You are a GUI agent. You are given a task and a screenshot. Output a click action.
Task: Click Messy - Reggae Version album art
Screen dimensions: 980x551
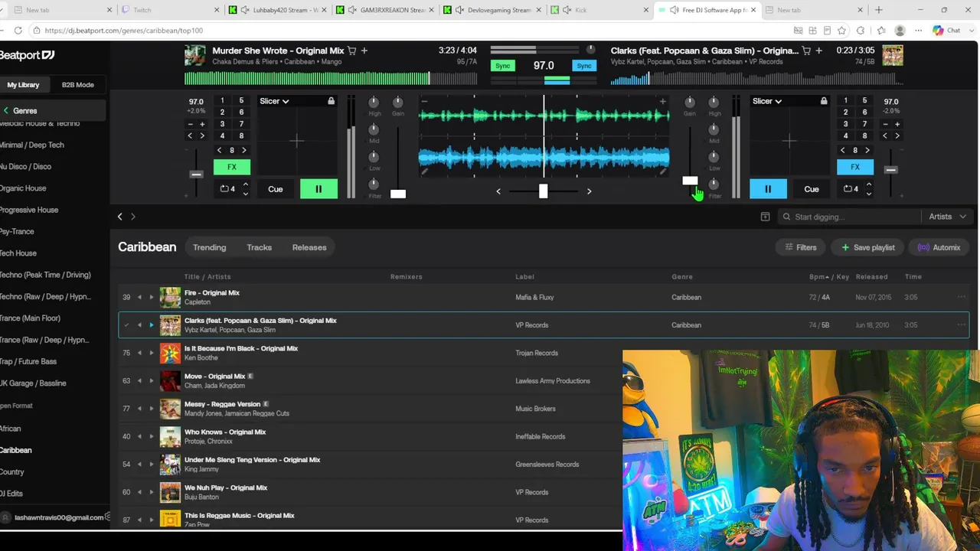[170, 409]
